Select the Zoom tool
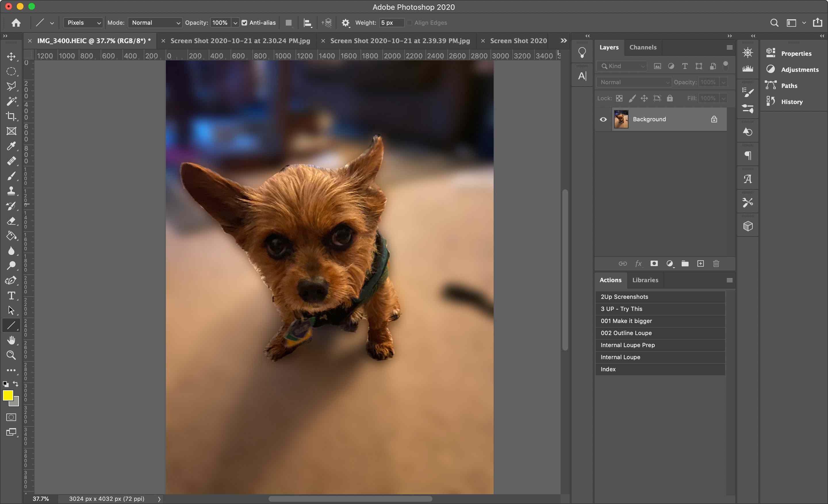 (x=11, y=355)
